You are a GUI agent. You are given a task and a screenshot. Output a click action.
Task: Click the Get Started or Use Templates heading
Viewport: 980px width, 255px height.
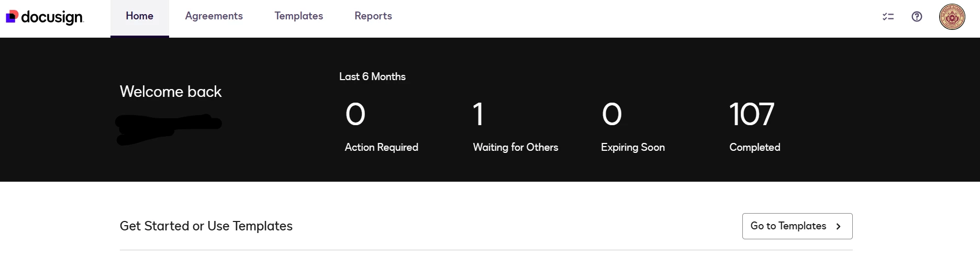206,226
